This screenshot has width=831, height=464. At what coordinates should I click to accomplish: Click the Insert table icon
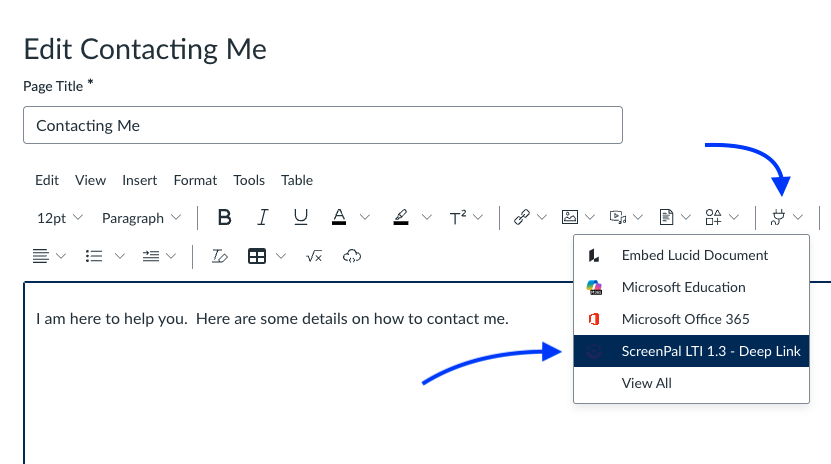[x=257, y=256]
